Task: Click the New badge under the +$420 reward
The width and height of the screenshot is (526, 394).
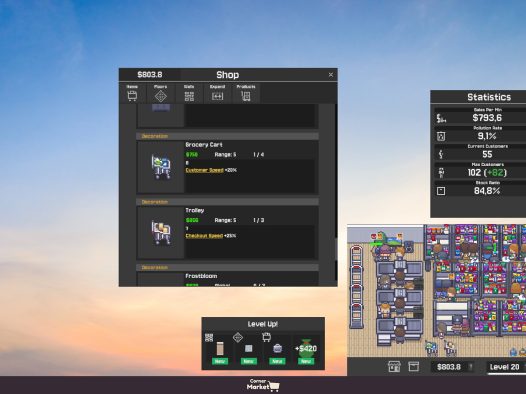Action: click(x=306, y=361)
